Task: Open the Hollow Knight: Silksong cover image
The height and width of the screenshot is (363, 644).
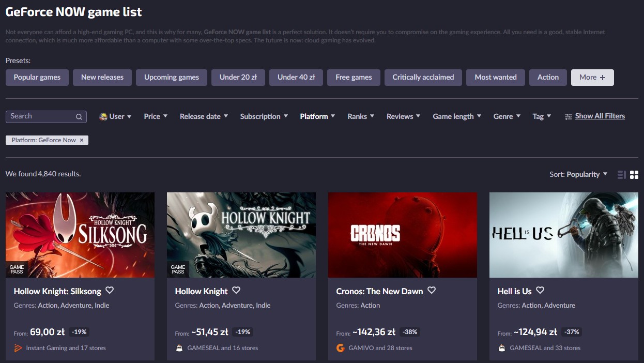Action: pyautogui.click(x=80, y=235)
